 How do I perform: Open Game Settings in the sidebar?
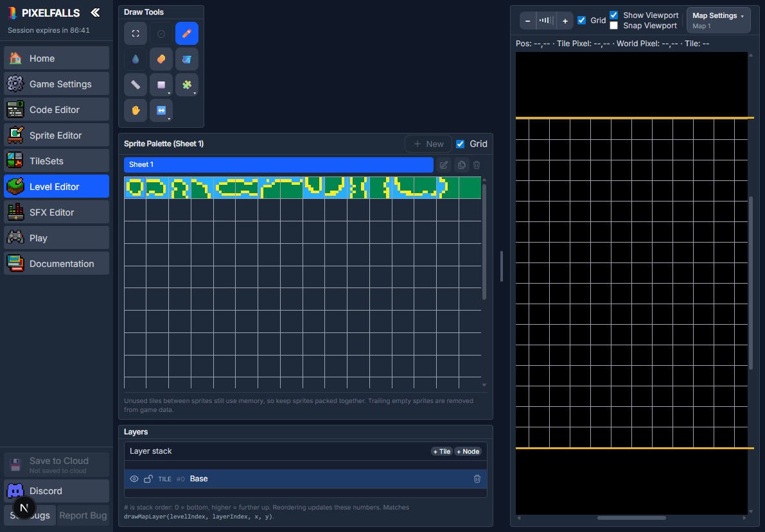(57, 84)
